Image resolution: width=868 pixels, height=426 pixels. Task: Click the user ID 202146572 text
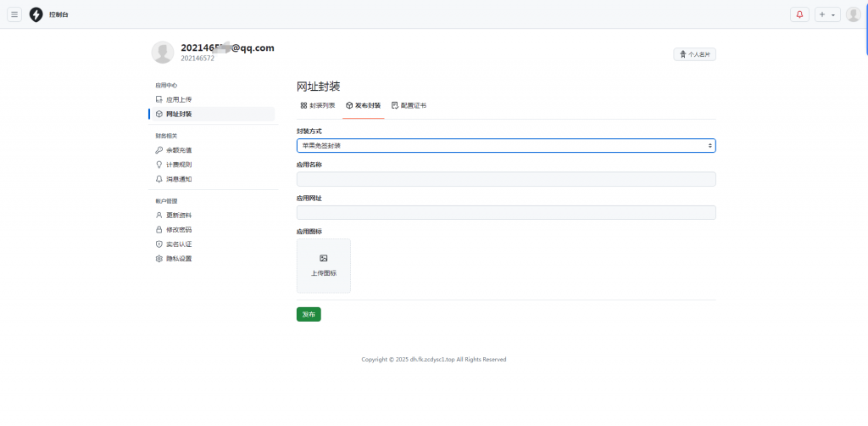click(x=198, y=59)
